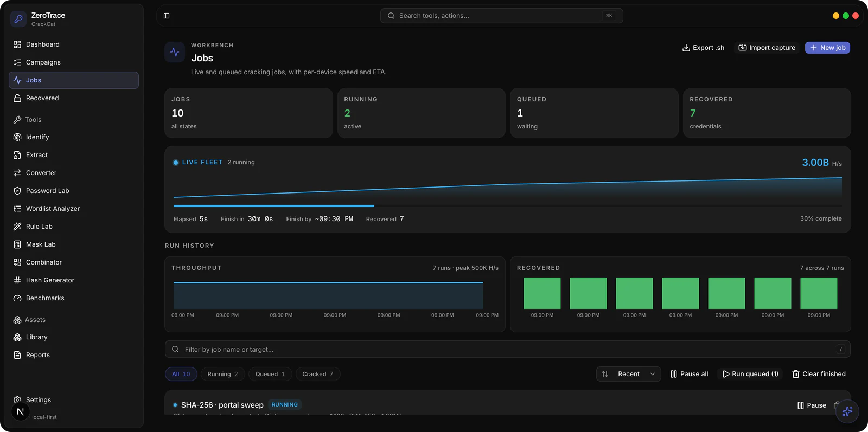
Task: Filter jobs by Running chip
Action: click(x=222, y=374)
